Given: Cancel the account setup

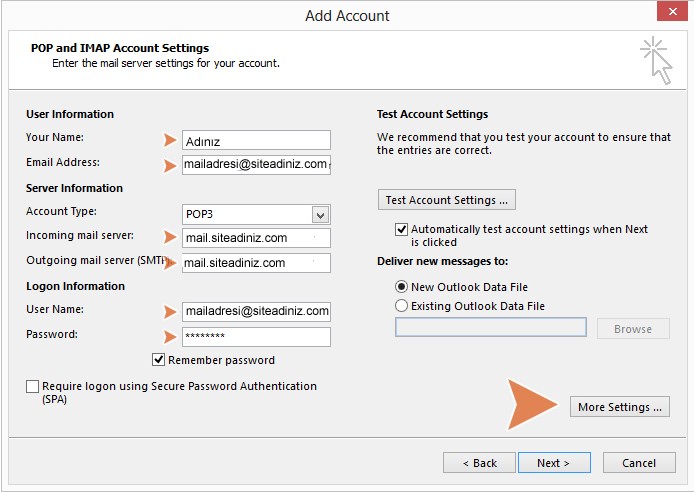Looking at the screenshot, I should (639, 463).
